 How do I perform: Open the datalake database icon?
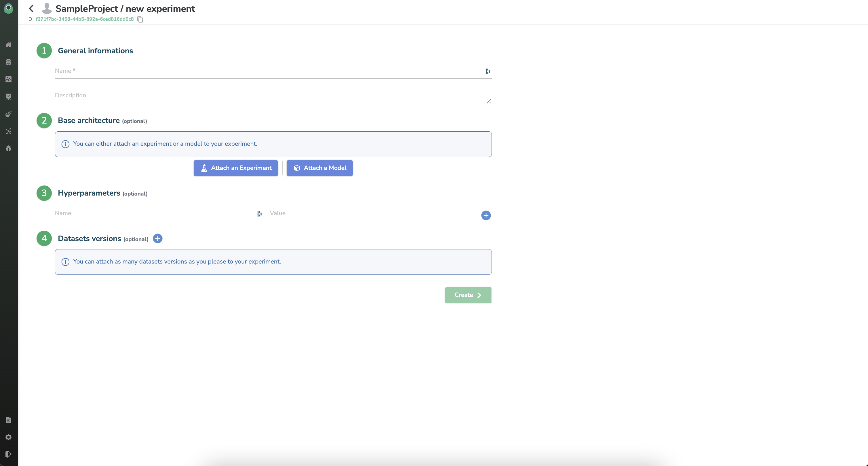(8, 62)
